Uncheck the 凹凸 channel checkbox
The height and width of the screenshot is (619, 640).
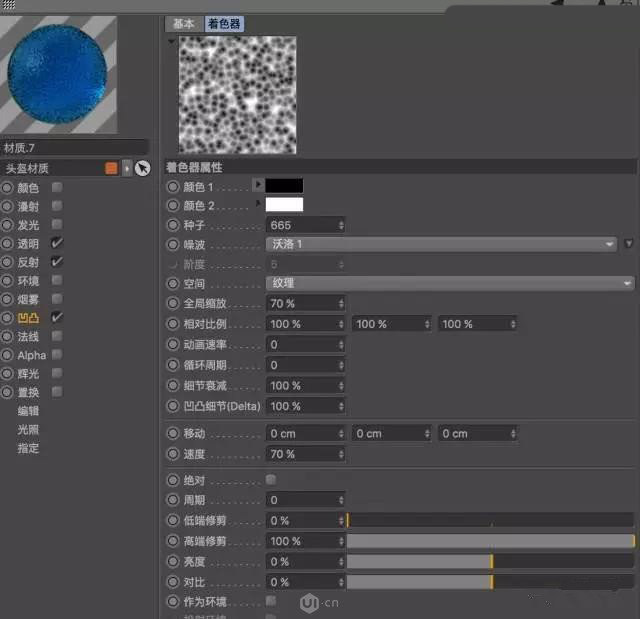click(57, 317)
